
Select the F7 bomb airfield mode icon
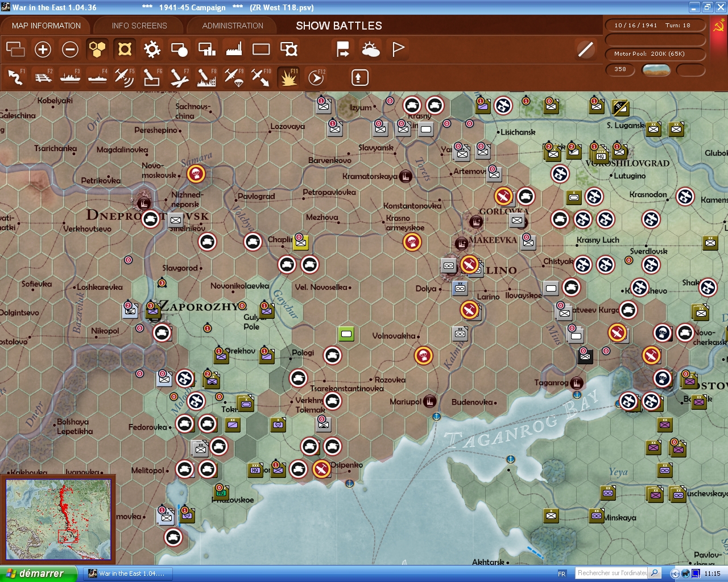pyautogui.click(x=179, y=77)
